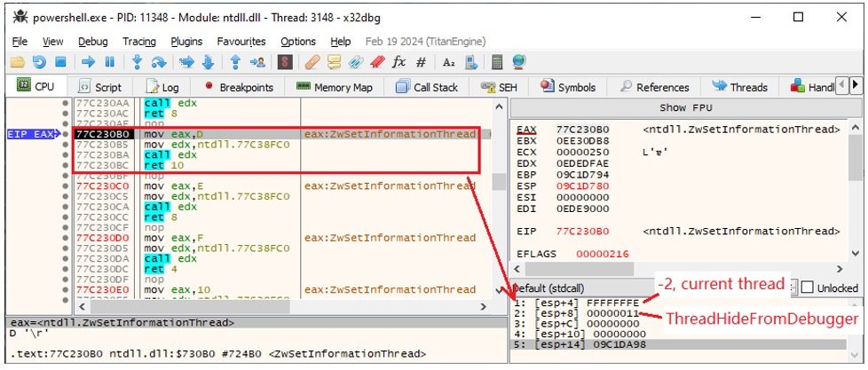
Task: Open the Plugins menu
Action: [x=186, y=42]
